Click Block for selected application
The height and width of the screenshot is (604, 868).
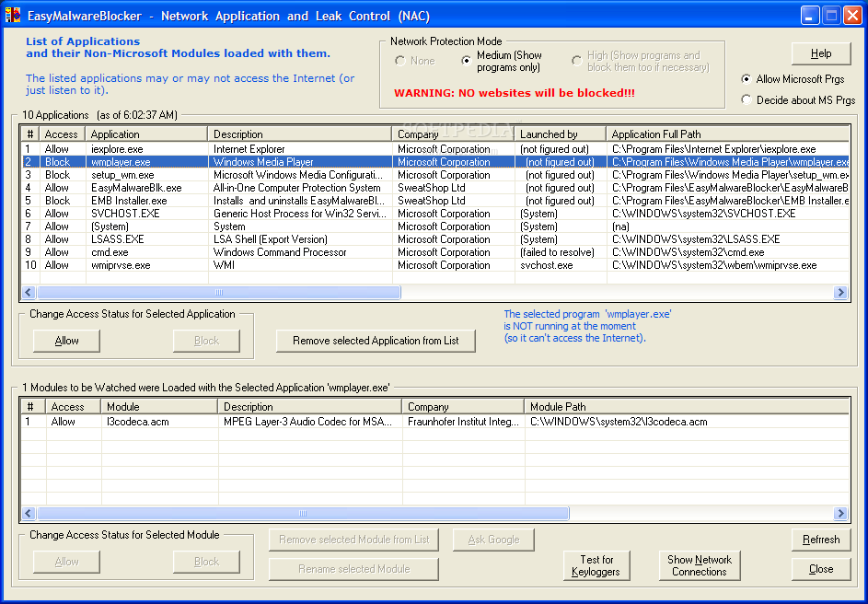206,341
